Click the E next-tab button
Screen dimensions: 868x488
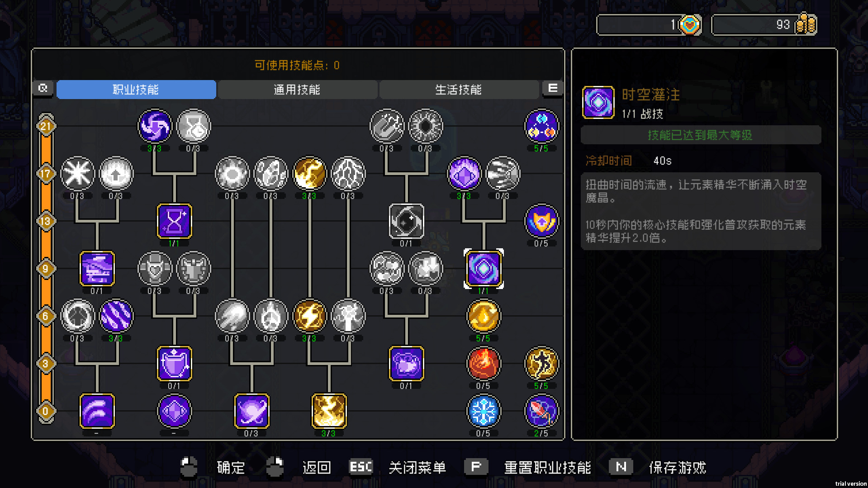coord(553,88)
